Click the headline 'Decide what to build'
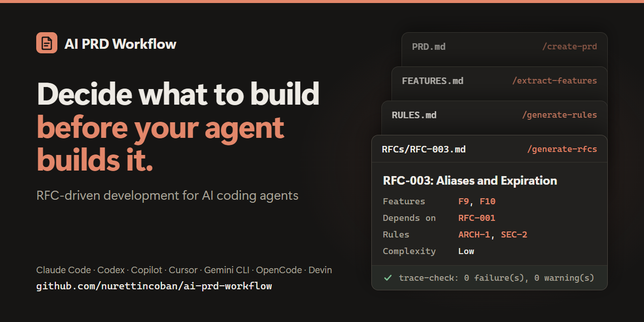 (x=178, y=94)
